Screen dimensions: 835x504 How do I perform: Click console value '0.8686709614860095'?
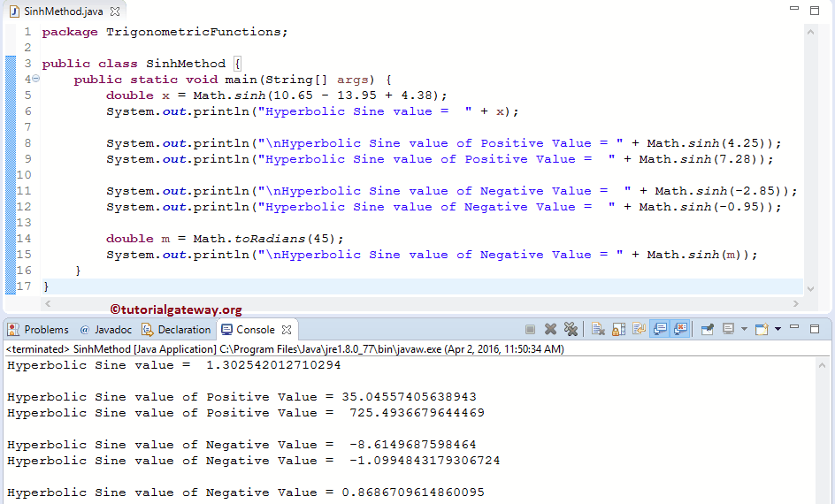click(x=413, y=493)
